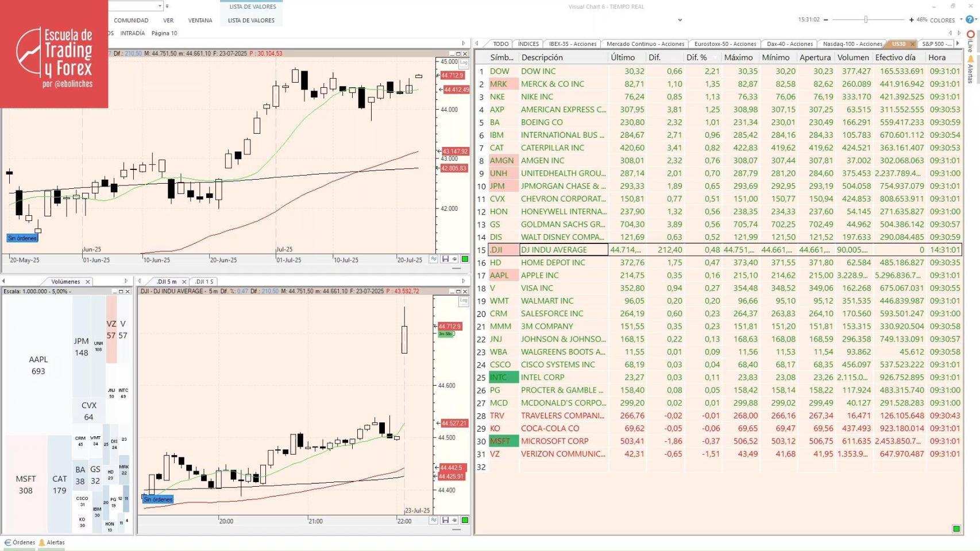Open Órdenes panel icon in status bar
980x551 pixels.
pos(7,542)
